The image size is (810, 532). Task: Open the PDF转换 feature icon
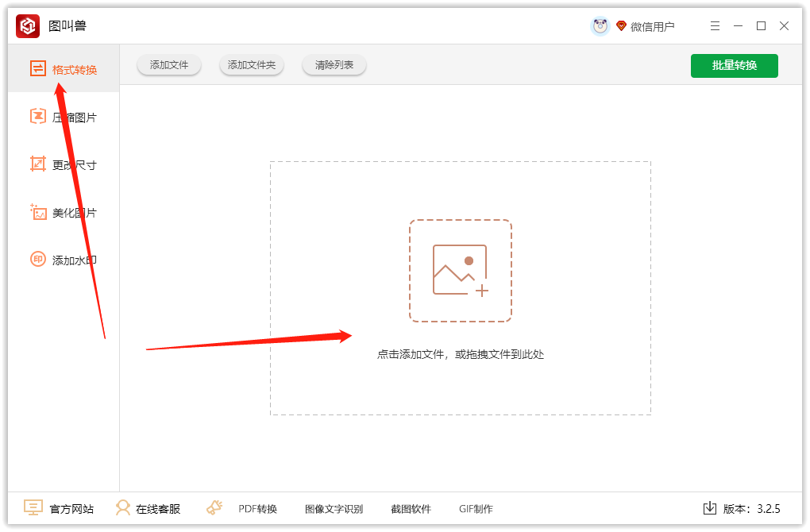click(x=254, y=508)
